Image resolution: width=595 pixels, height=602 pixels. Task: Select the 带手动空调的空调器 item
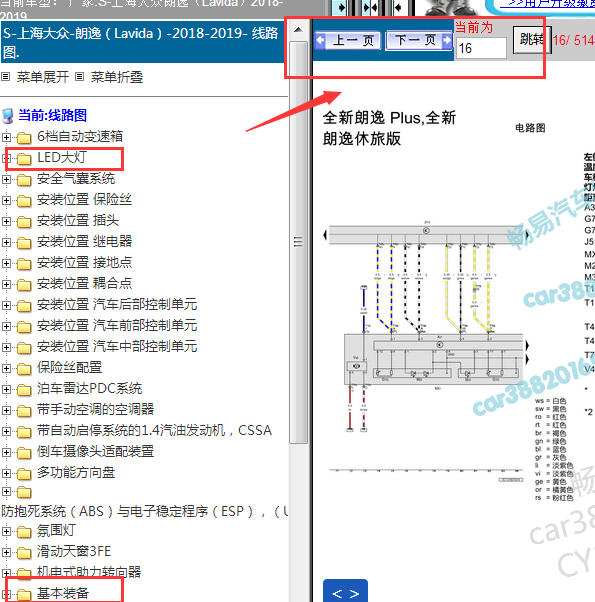pyautogui.click(x=96, y=409)
